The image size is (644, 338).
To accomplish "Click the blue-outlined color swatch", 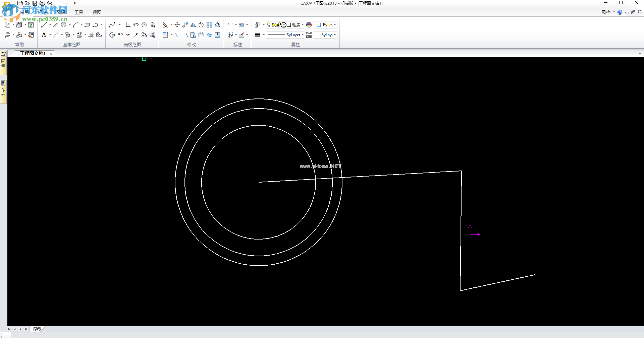I will [x=319, y=25].
